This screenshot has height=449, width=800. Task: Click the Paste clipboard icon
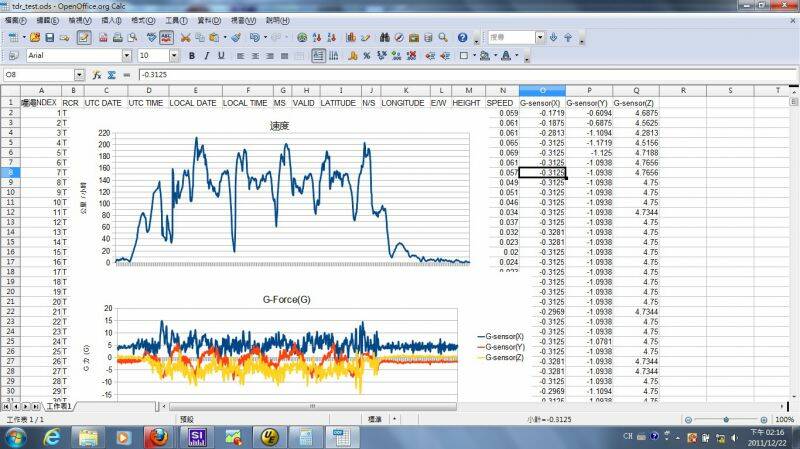pos(214,38)
